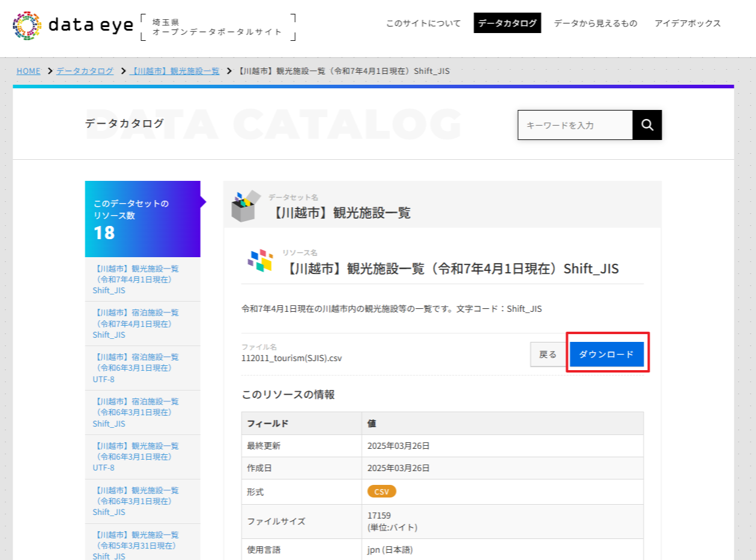
Task: Select 宿泊施設一覧 令和6年3月1日 UTF-8 resource
Action: 137,368
